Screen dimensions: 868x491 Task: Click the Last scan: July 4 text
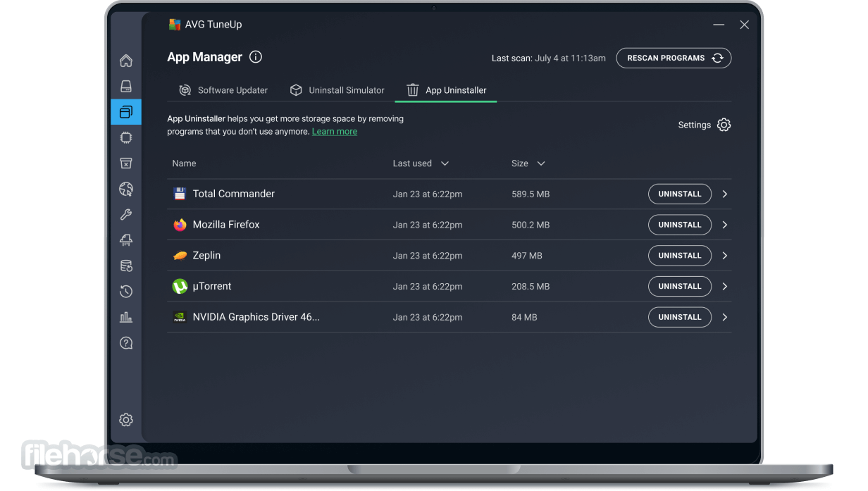[549, 58]
